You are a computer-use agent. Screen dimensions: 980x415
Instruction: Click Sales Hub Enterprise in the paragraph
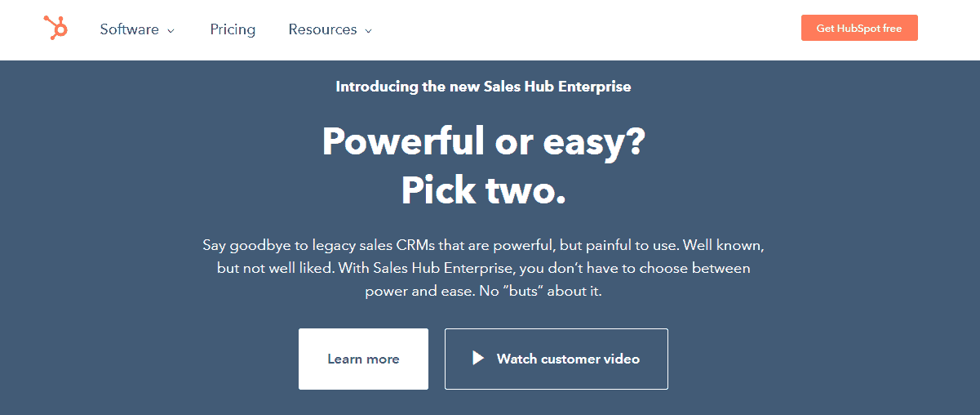point(441,268)
